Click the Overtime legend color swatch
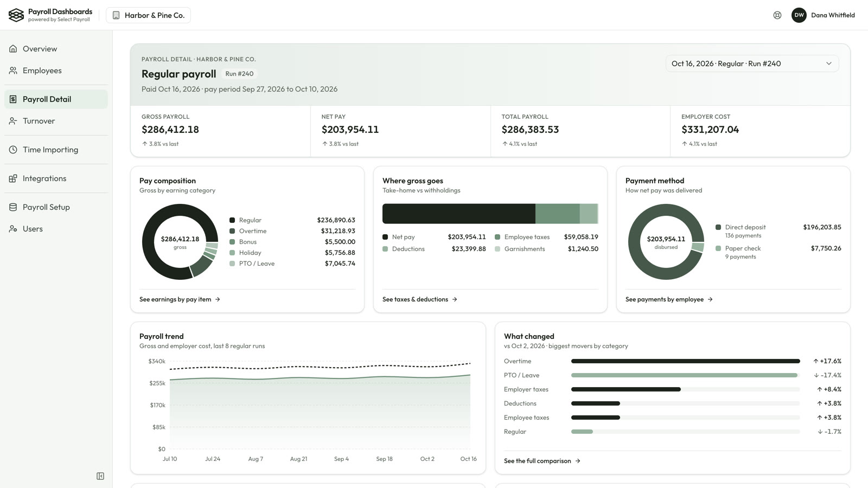 point(232,231)
